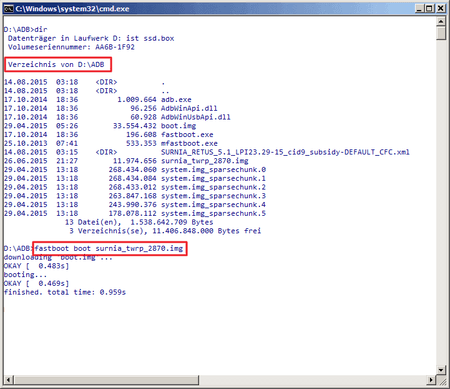Click the empty horizontal scrollbar track area
The height and width of the screenshot is (389, 450).
tap(313, 380)
